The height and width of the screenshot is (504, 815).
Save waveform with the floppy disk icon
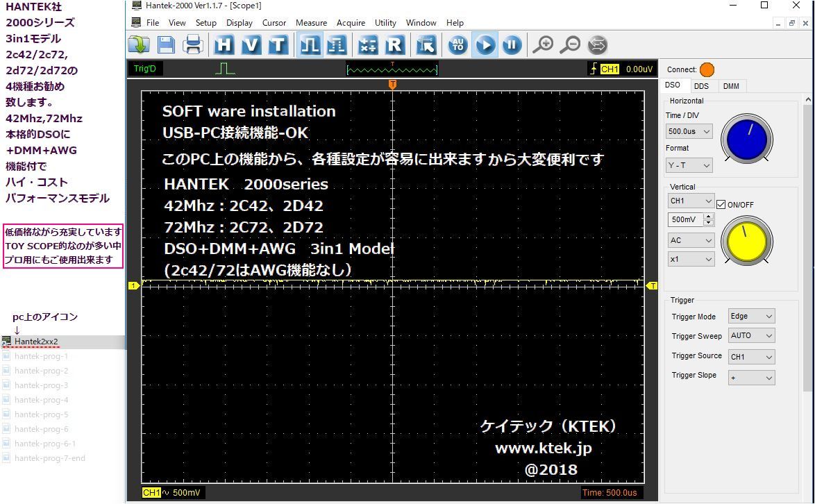pyautogui.click(x=166, y=44)
